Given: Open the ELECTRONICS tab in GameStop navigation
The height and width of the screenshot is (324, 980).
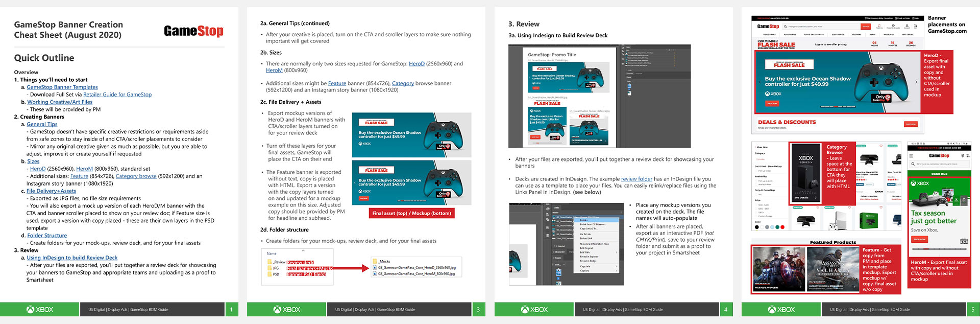Looking at the screenshot, I should [838, 35].
